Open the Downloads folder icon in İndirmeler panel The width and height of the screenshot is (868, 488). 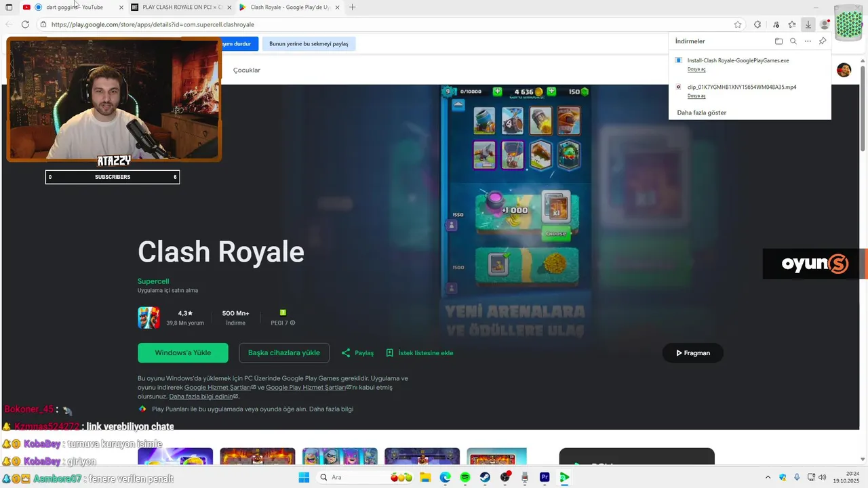coord(778,41)
